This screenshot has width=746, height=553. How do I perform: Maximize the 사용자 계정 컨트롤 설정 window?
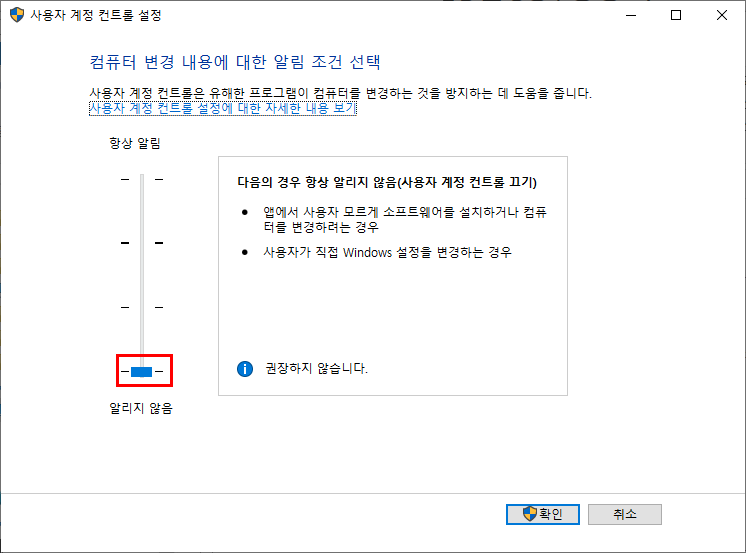(676, 15)
